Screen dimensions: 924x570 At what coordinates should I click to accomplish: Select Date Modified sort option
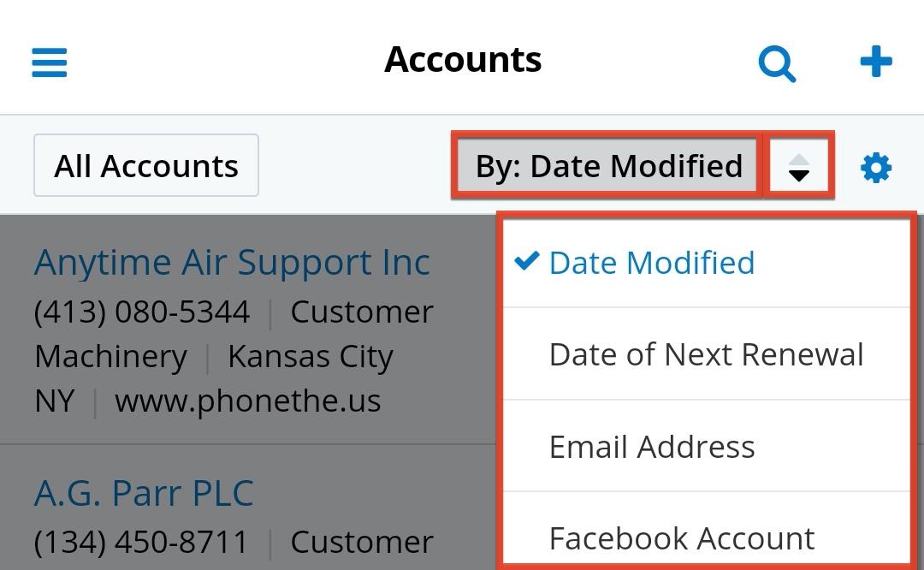[652, 263]
